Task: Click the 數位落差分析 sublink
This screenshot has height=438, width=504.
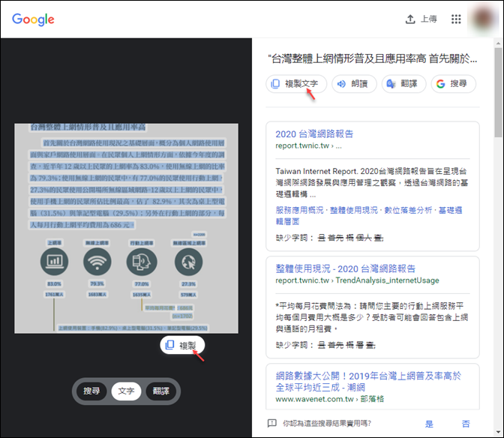Action: click(x=408, y=210)
